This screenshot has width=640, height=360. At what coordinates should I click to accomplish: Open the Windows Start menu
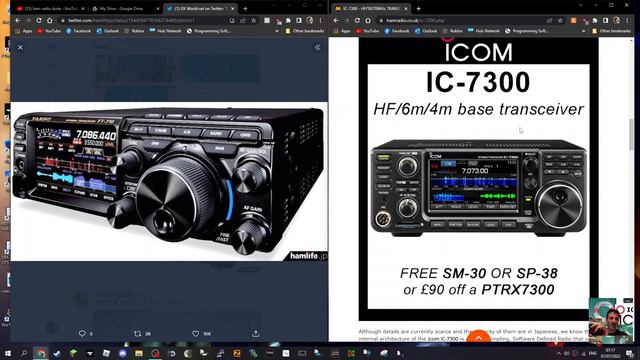(7, 353)
